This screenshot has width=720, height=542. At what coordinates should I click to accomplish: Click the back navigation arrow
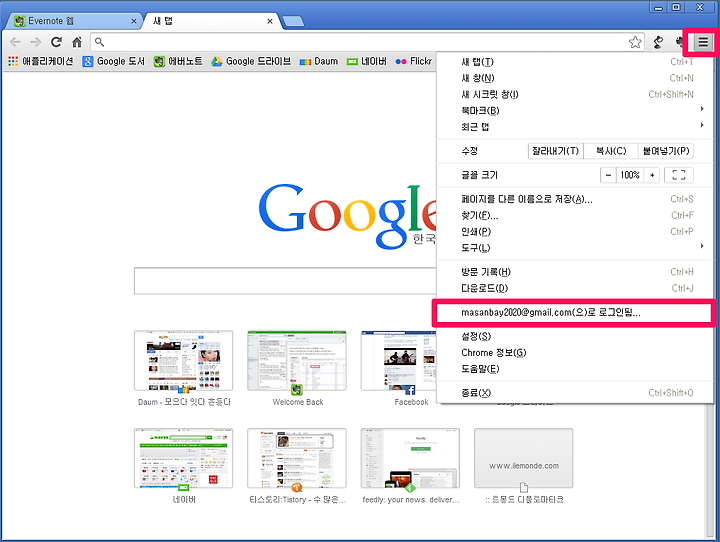point(15,42)
